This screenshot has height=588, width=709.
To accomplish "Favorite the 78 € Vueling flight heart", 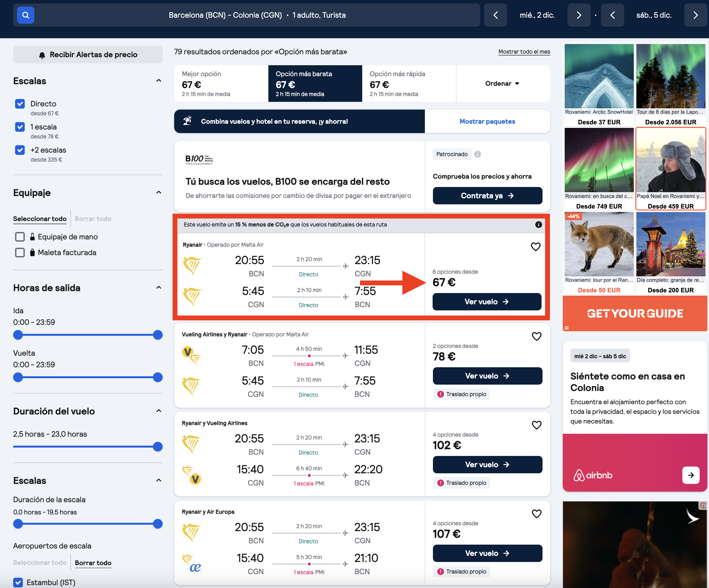I will [x=536, y=336].
